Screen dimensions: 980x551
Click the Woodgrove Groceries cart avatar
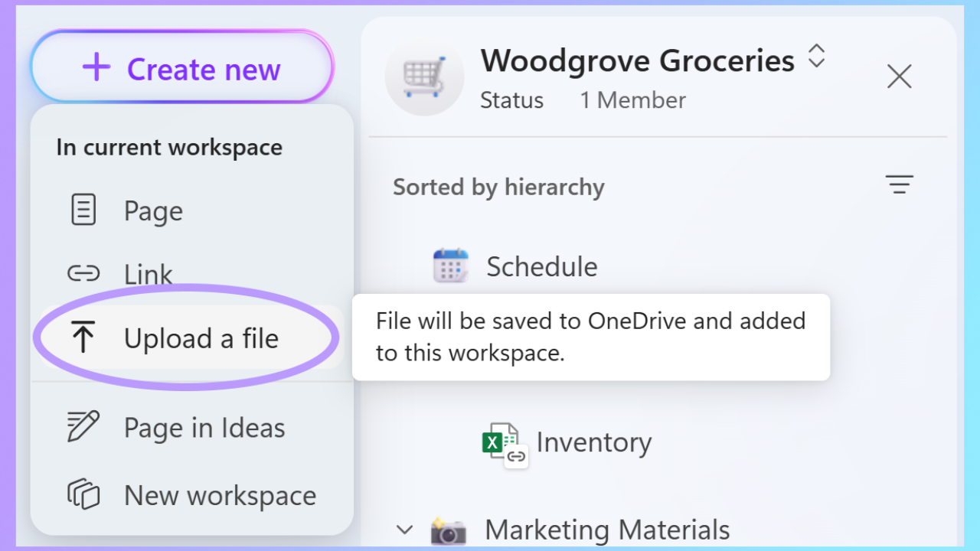pyautogui.click(x=424, y=77)
